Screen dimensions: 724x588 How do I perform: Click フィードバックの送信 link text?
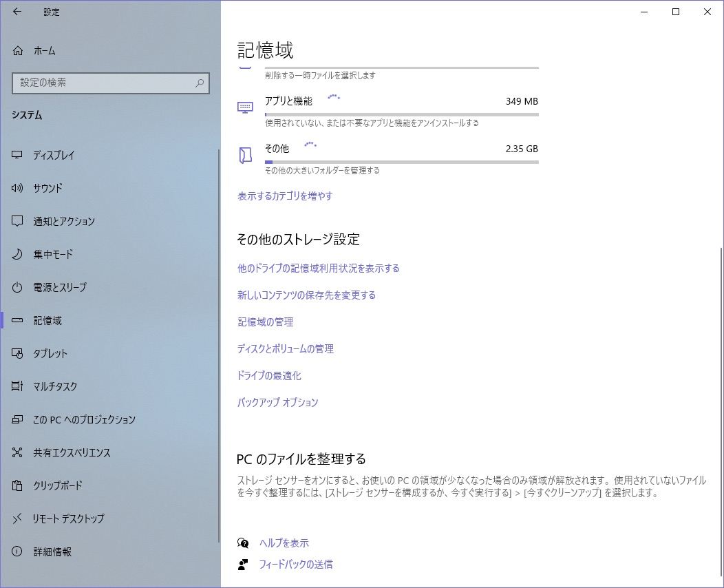point(295,565)
